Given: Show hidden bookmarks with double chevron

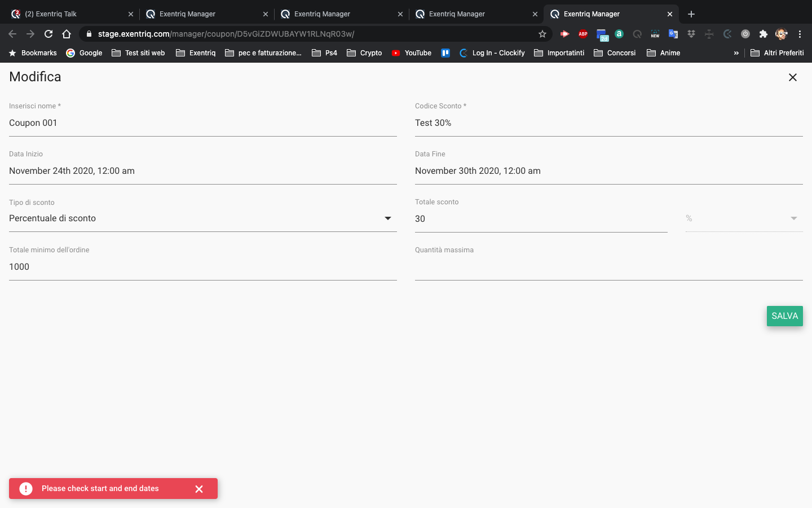Looking at the screenshot, I should (x=736, y=53).
